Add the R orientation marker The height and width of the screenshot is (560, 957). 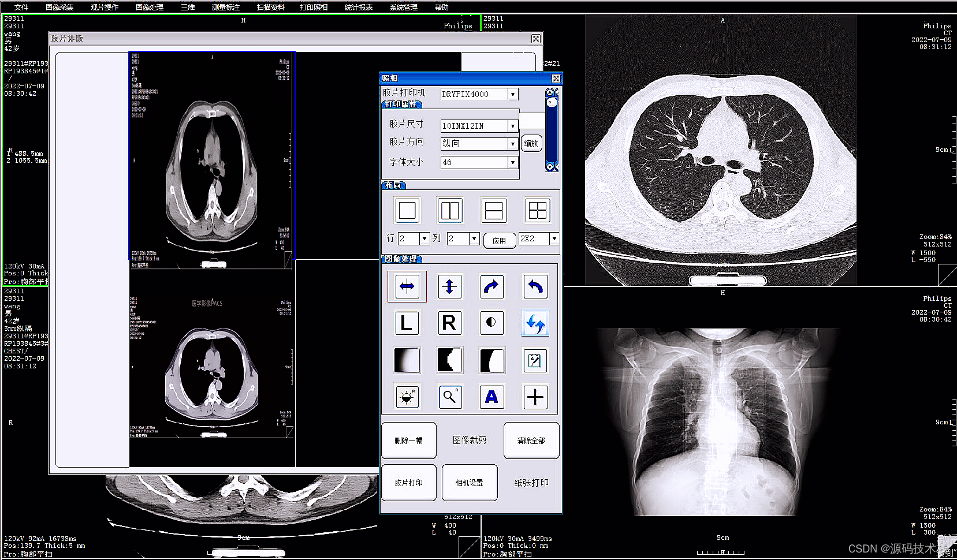449,323
